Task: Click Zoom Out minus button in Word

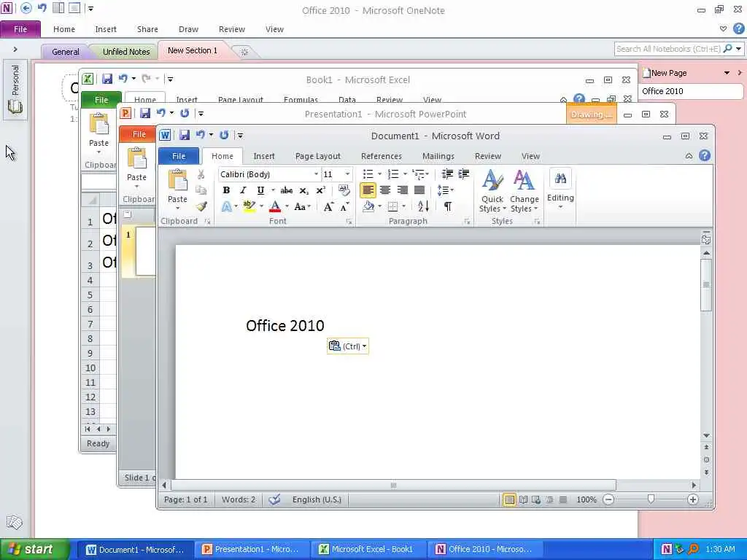Action: [x=608, y=499]
